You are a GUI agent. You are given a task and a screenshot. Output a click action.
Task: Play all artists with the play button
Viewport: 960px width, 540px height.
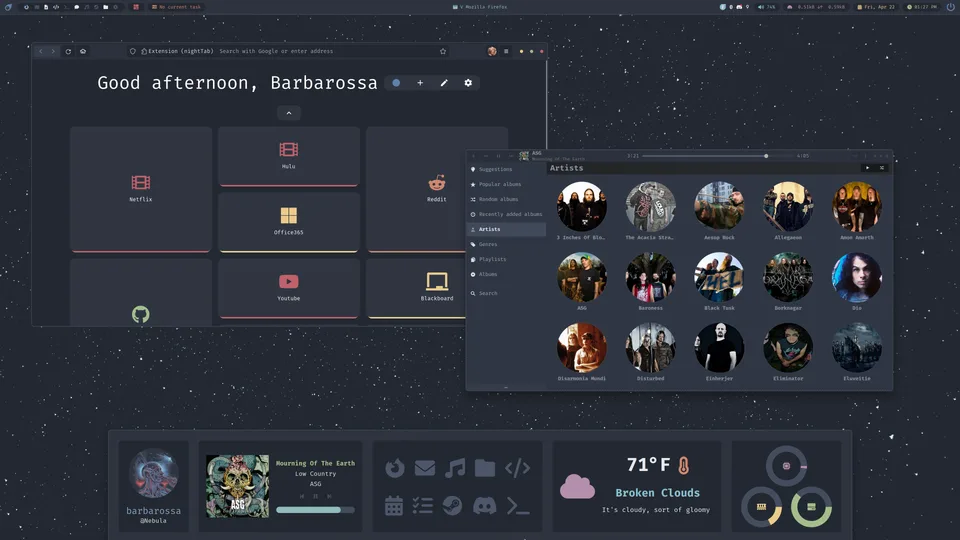point(867,168)
